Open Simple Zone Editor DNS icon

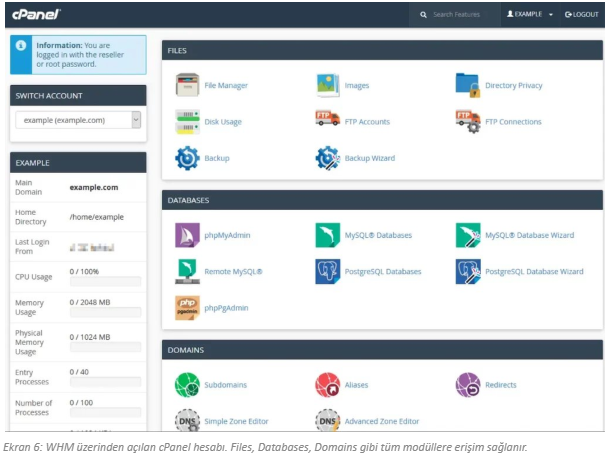(x=187, y=420)
